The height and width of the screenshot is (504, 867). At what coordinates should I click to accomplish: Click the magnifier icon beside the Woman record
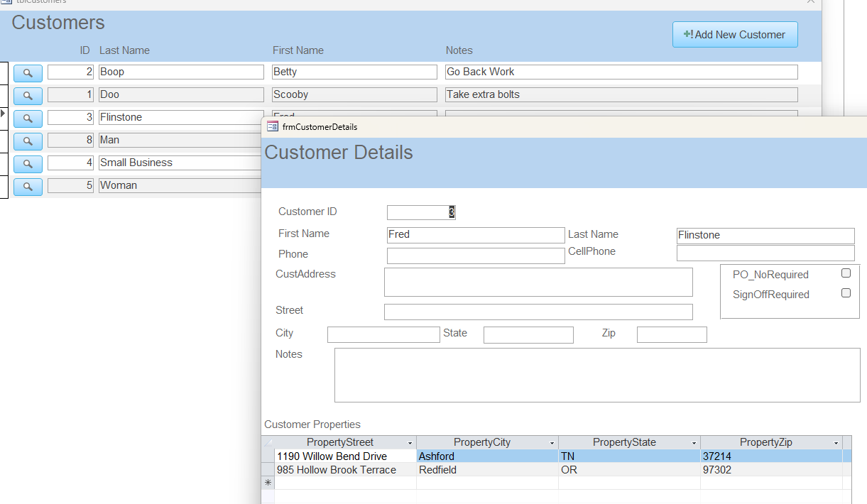pos(28,186)
